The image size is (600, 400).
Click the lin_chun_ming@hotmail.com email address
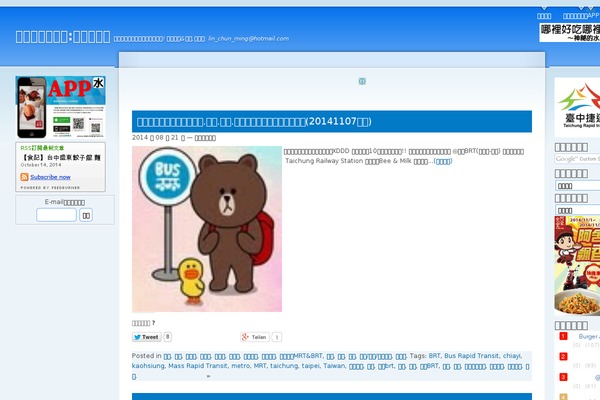tap(248, 39)
